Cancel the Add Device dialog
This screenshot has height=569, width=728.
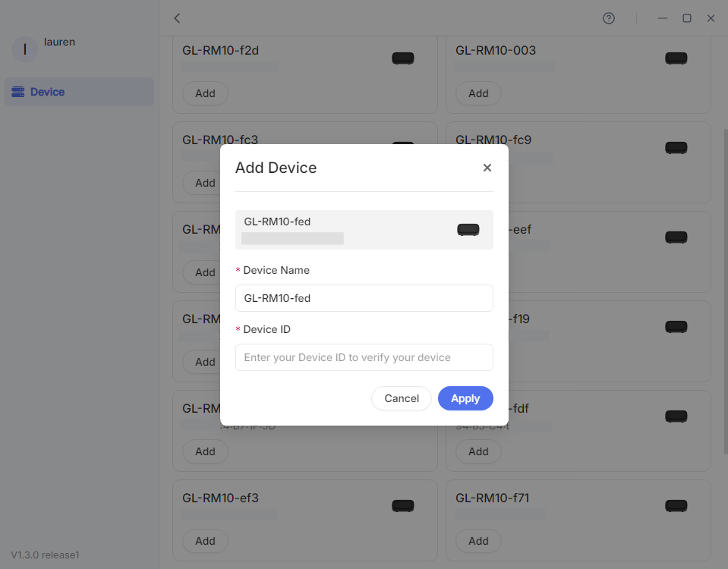[x=401, y=398]
